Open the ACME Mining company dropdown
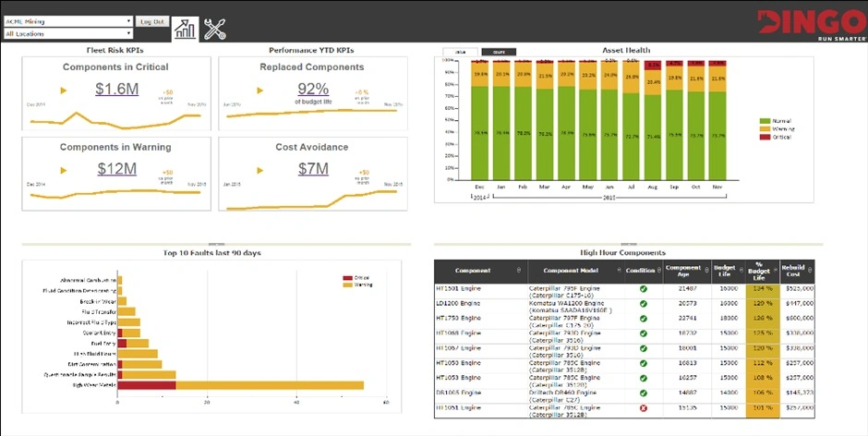Screen dimensions: 868x436 point(68,20)
